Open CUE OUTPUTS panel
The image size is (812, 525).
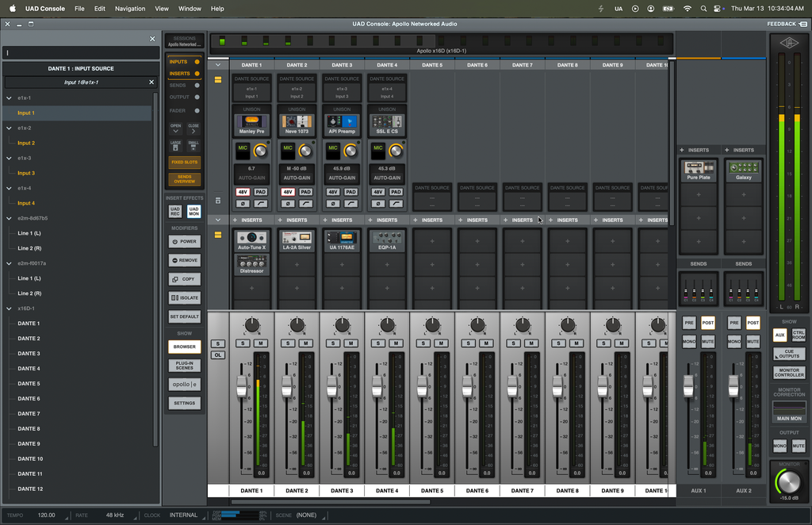pos(789,354)
